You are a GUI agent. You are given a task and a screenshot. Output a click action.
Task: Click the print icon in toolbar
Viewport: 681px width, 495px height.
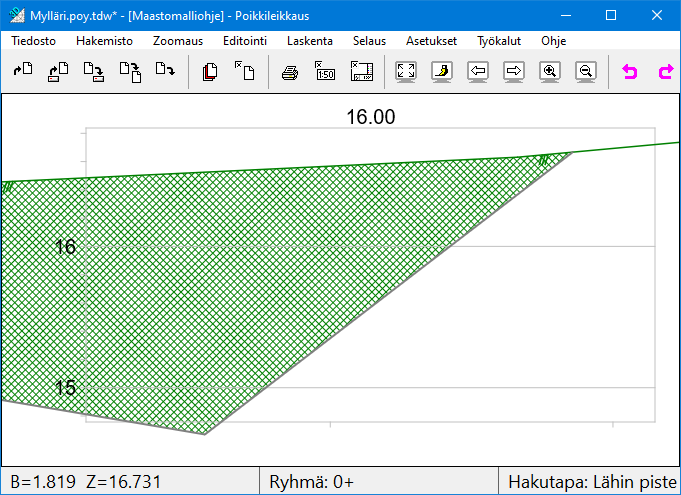[x=290, y=72]
